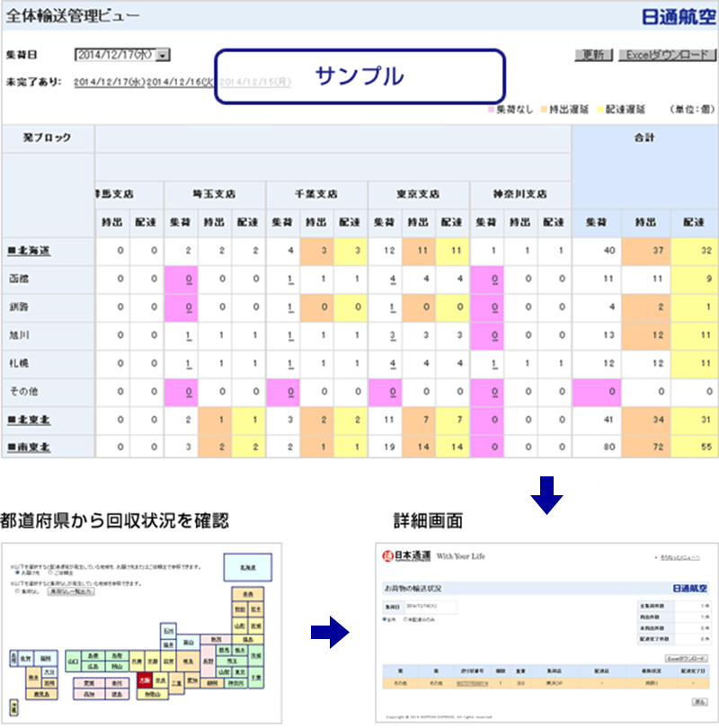Viewport: 719px width, 728px height.
Task: Click the 北海道 tile on the prefecture map
Action: [247, 567]
